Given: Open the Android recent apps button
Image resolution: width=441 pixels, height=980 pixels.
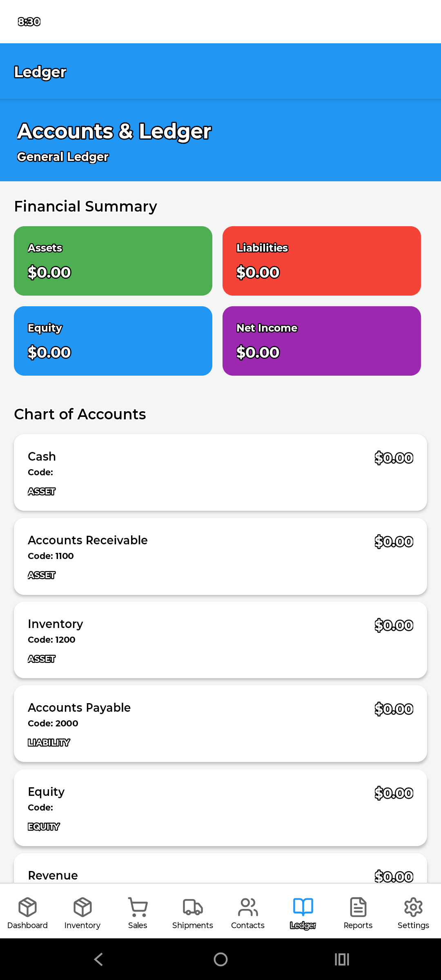Looking at the screenshot, I should click(x=342, y=959).
